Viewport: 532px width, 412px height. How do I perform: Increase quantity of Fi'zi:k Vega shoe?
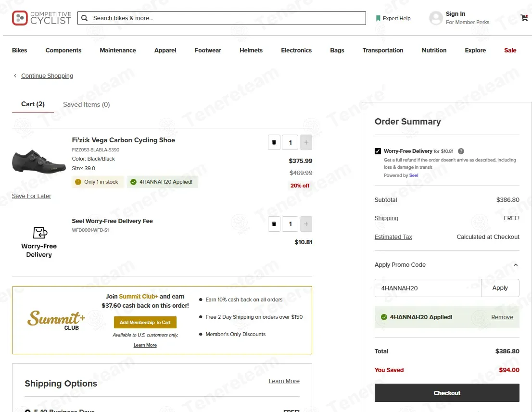(306, 143)
